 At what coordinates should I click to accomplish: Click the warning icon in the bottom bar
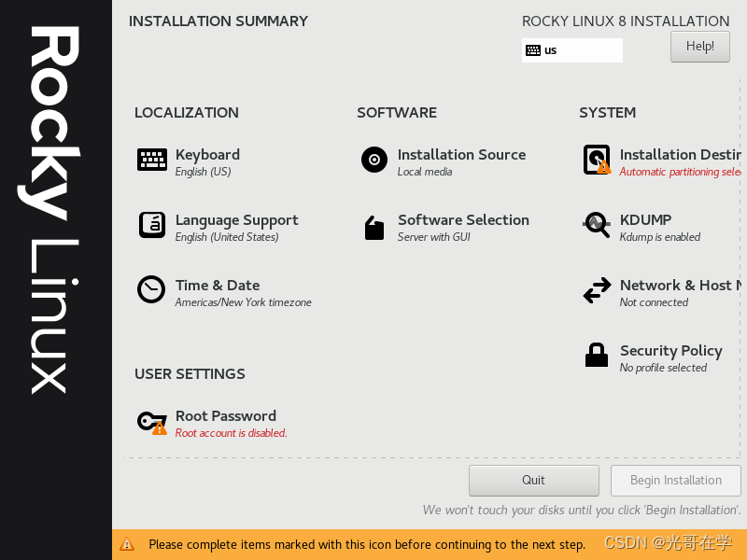(128, 544)
